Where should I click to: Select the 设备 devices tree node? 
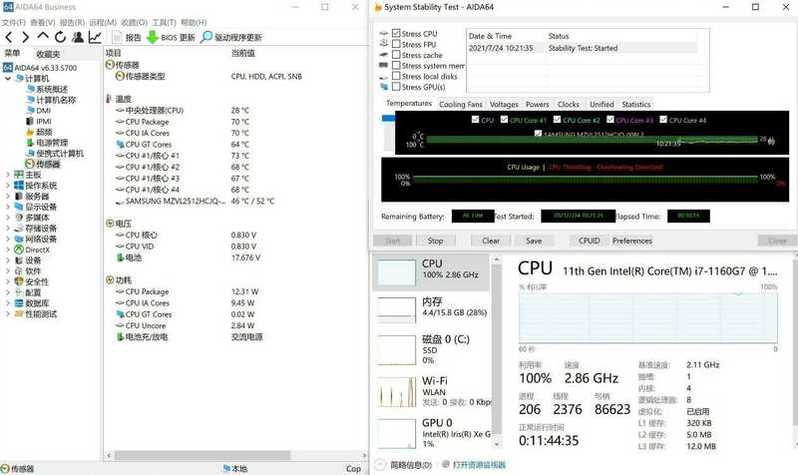[x=28, y=260]
